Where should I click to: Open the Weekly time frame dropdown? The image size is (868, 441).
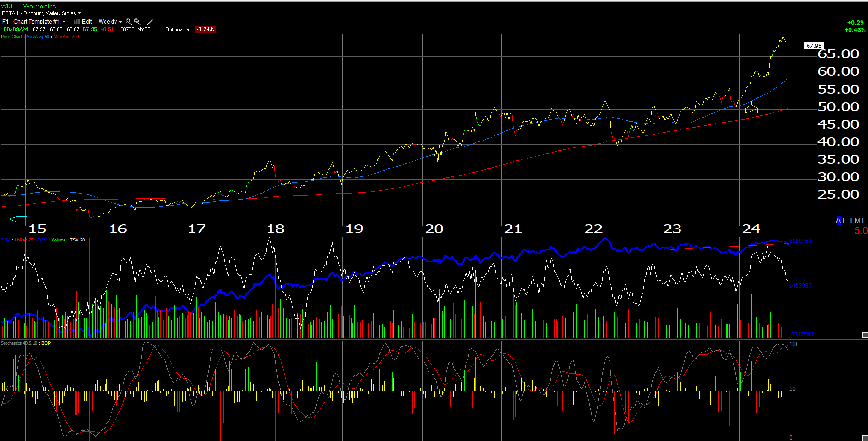point(110,22)
